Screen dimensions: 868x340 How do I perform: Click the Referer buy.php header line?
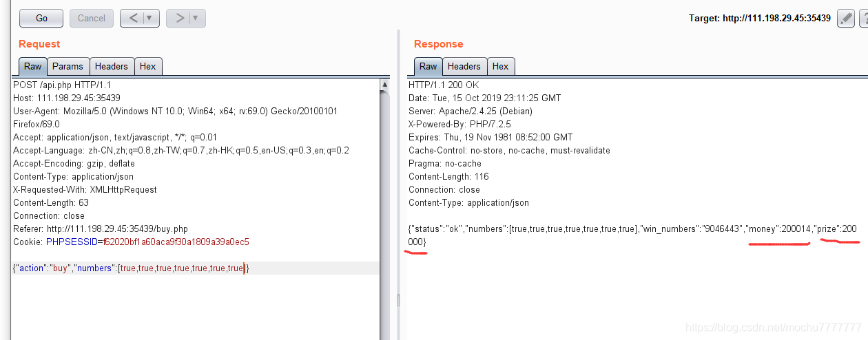pos(101,229)
